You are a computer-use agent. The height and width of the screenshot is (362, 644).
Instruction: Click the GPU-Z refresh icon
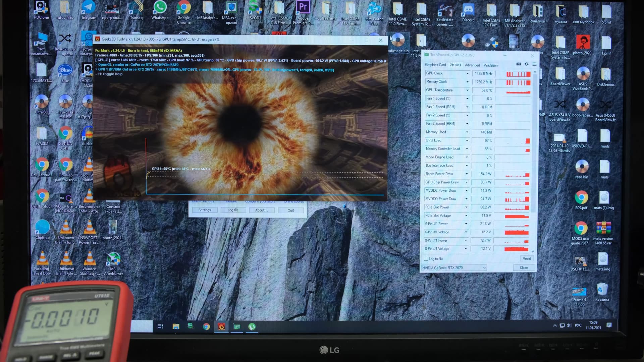tap(527, 64)
